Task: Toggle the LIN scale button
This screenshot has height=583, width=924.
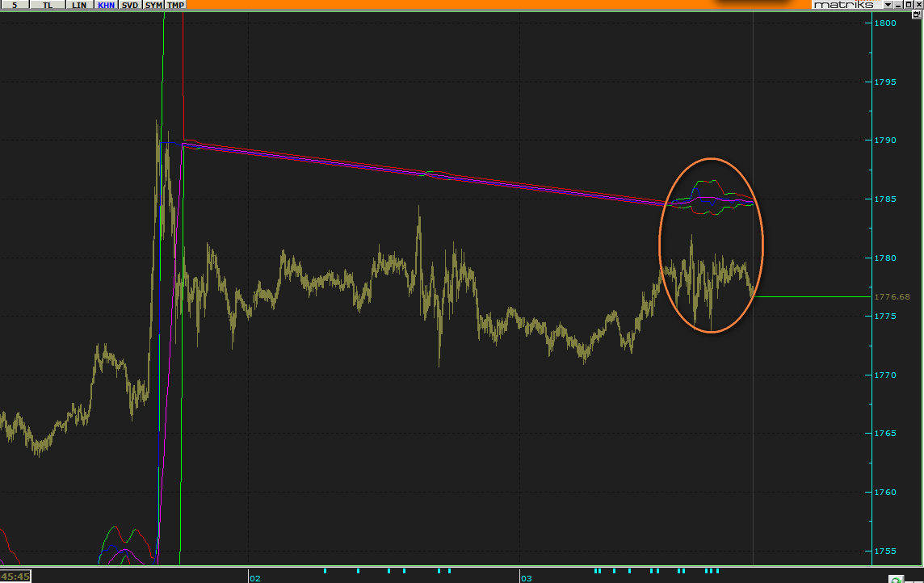Action: tap(79, 5)
